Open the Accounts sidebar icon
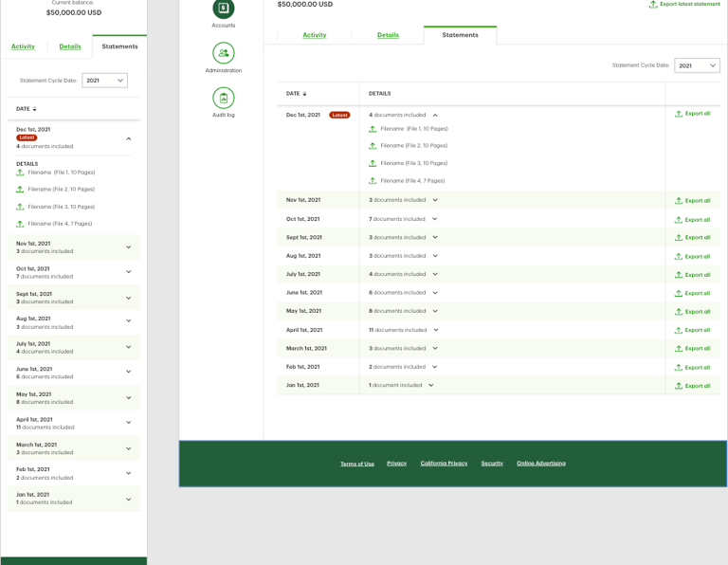The height and width of the screenshot is (565, 728). click(x=224, y=8)
